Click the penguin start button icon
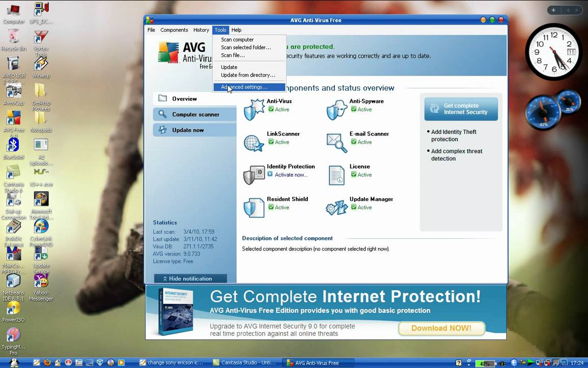This screenshot has height=368, width=588. click(x=14, y=362)
